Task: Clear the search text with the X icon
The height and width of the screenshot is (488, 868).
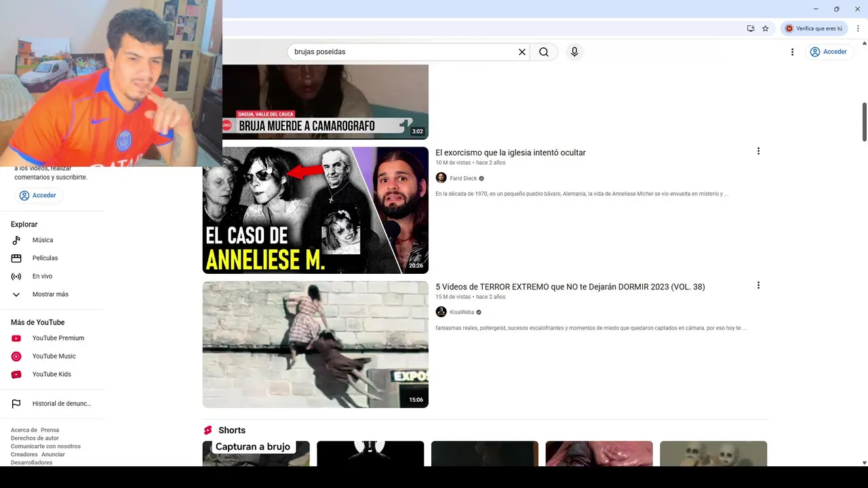Action: [x=522, y=52]
